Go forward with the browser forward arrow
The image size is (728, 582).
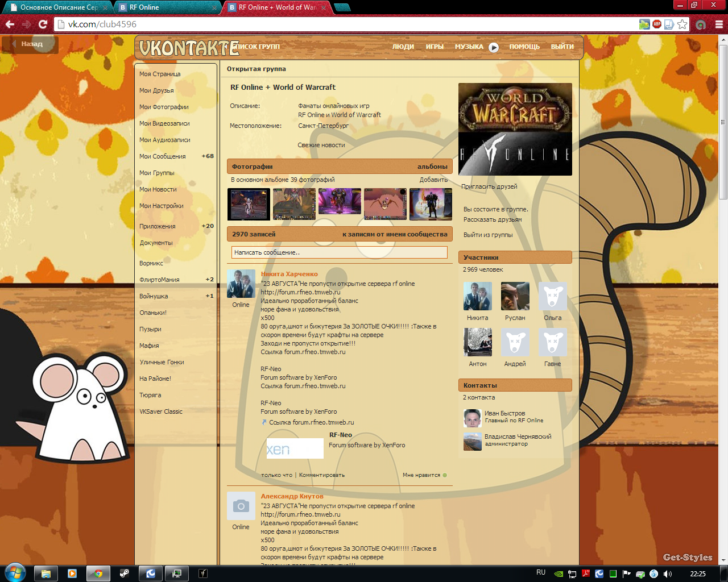26,24
